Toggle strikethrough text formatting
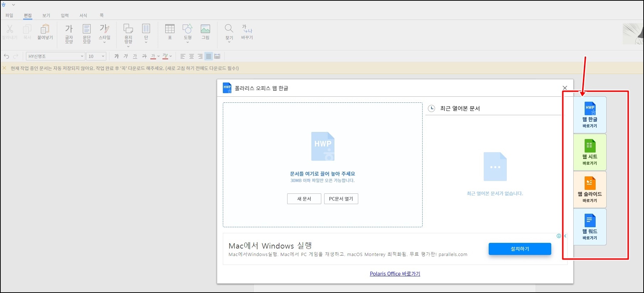 (144, 56)
